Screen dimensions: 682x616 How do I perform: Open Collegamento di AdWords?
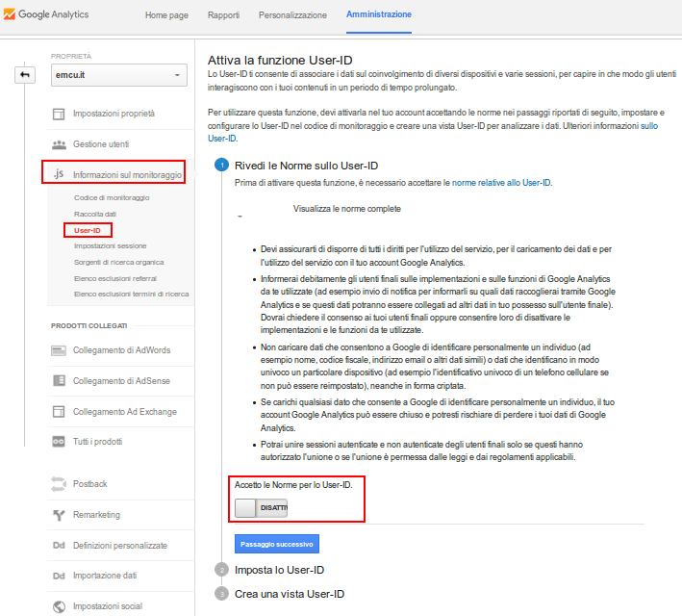(x=120, y=350)
